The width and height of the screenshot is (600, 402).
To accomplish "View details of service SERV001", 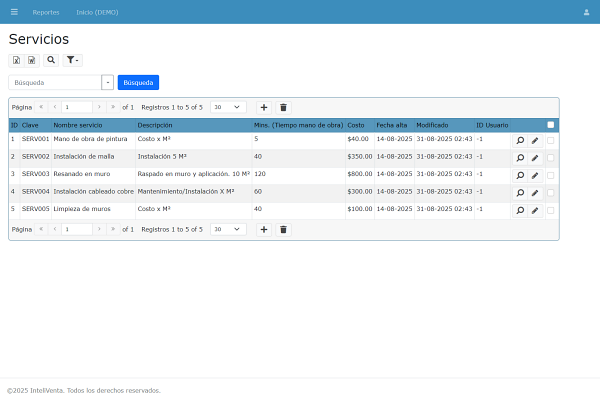I will point(520,140).
